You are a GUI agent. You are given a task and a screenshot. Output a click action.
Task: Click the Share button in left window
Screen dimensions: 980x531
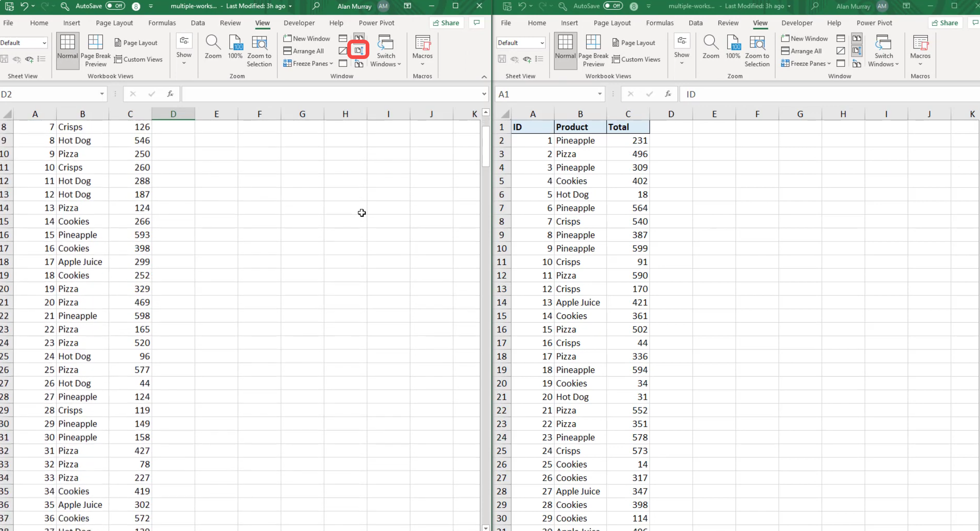coord(446,23)
